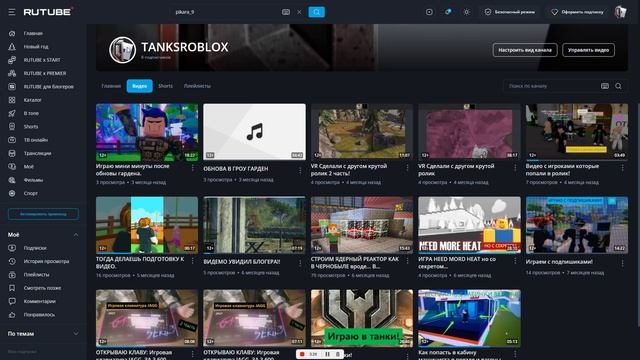This screenshot has width=640, height=360.
Task: Select the Видео channel tab
Action: [140, 86]
